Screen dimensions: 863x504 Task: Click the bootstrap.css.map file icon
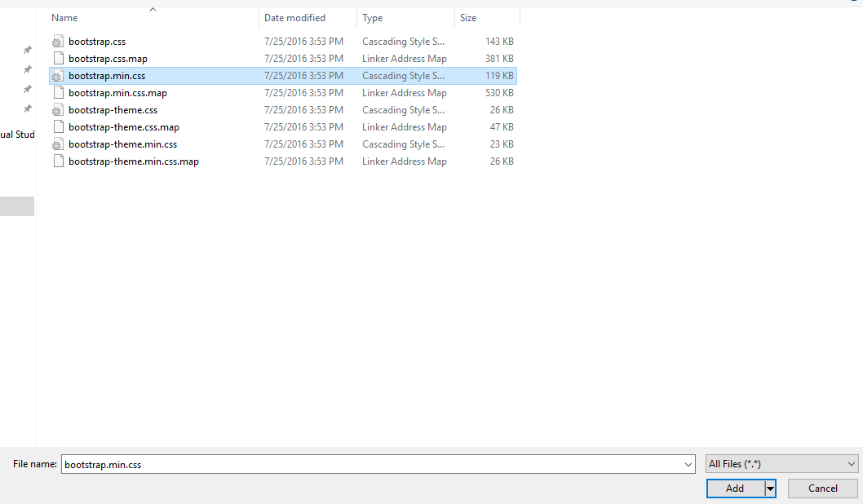click(x=57, y=59)
